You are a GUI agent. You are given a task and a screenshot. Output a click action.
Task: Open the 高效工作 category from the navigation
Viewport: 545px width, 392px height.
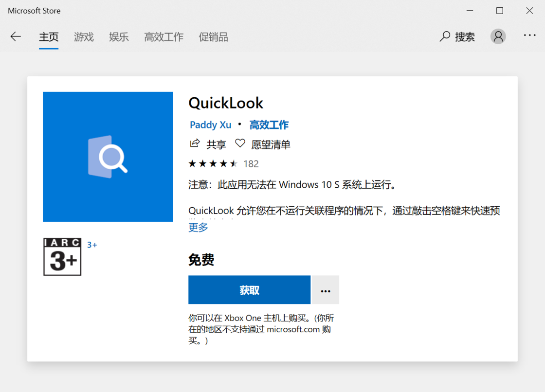click(x=163, y=36)
